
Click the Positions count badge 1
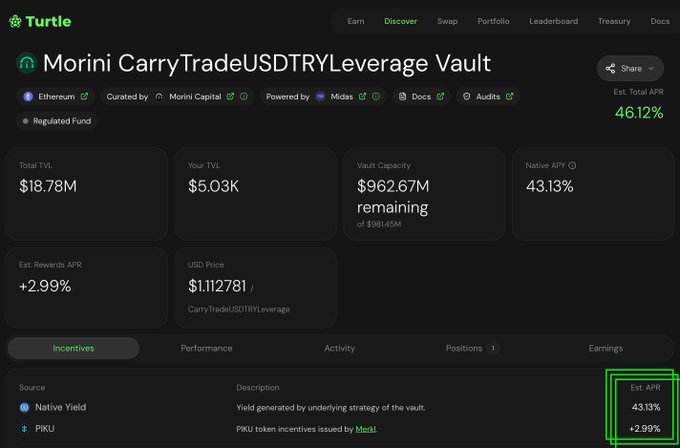[492, 348]
